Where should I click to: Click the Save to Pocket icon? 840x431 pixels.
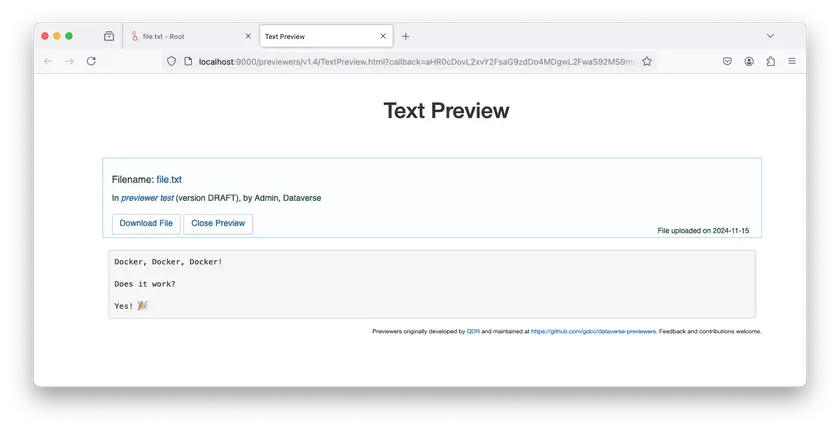pos(727,61)
